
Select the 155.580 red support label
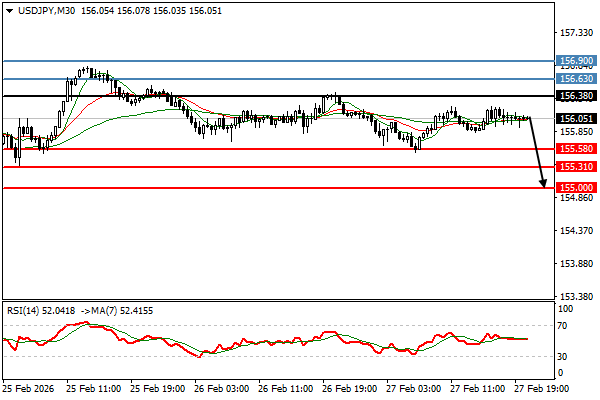577,149
